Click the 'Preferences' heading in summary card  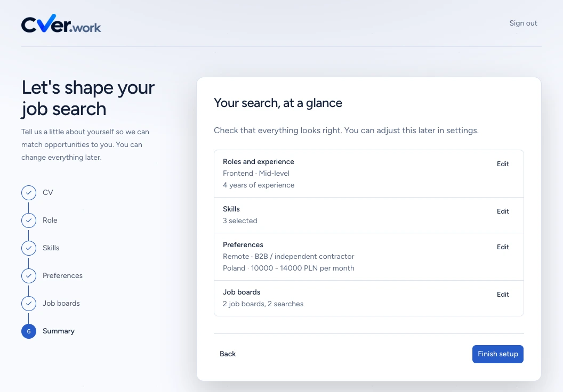(x=243, y=245)
